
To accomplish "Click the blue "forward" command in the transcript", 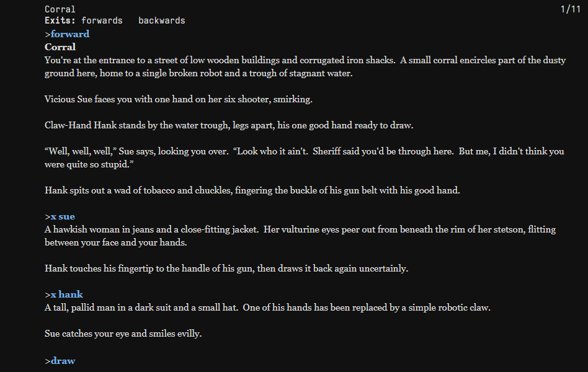I will (x=69, y=34).
